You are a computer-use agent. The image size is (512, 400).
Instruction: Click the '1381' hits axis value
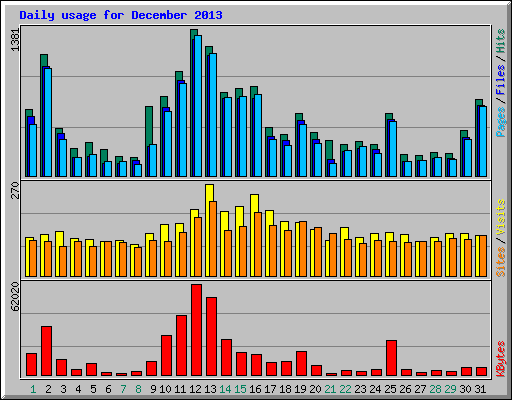(15, 40)
